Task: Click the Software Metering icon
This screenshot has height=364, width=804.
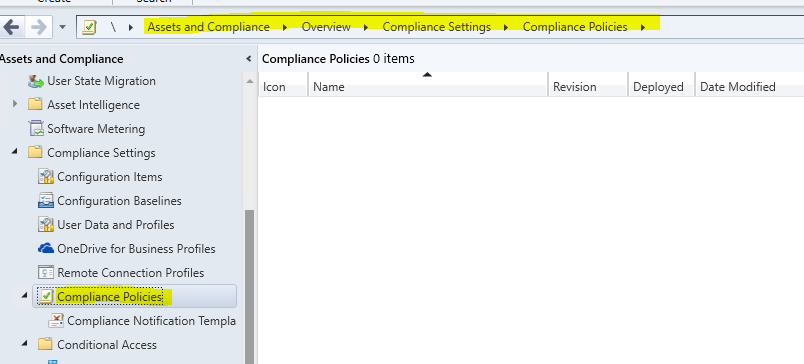Action: coord(36,128)
